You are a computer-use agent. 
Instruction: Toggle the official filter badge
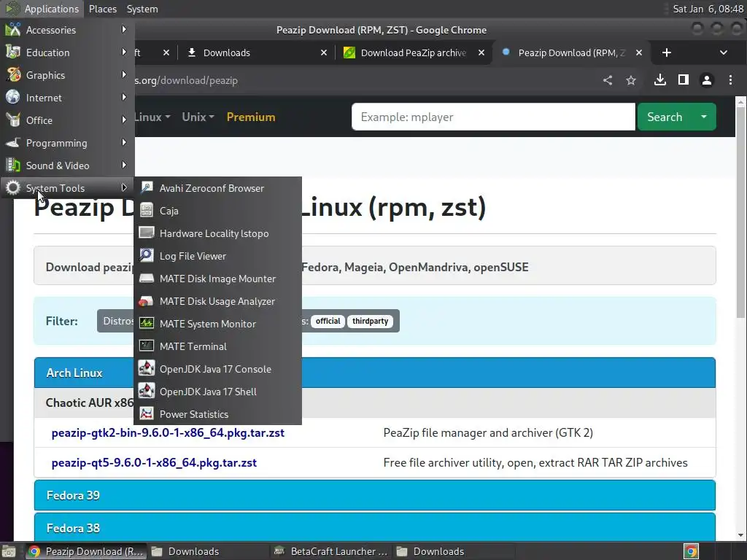(x=328, y=321)
